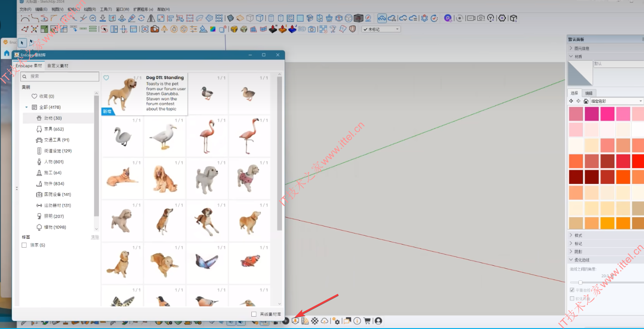Select the 家具 (652) category
The width and height of the screenshot is (644, 329).
tap(58, 129)
